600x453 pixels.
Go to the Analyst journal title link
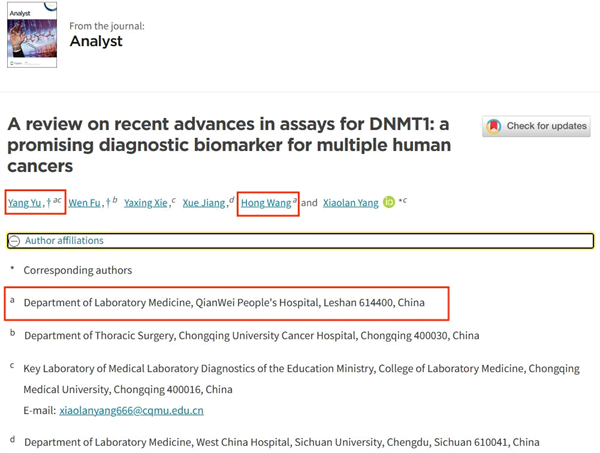[96, 41]
